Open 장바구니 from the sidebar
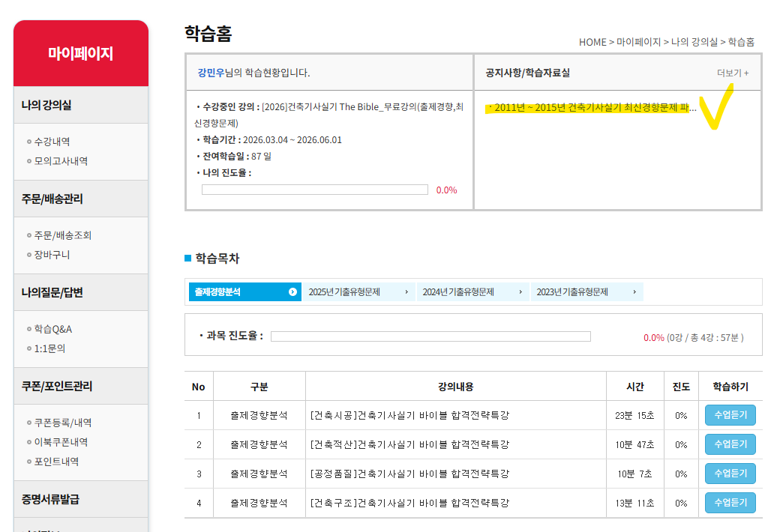The width and height of the screenshot is (777, 532). [52, 255]
